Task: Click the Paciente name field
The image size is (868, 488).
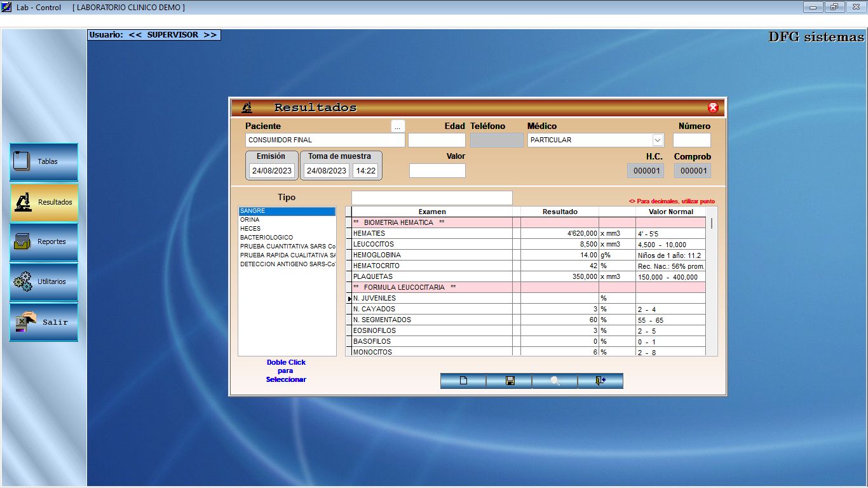Action: 325,140
